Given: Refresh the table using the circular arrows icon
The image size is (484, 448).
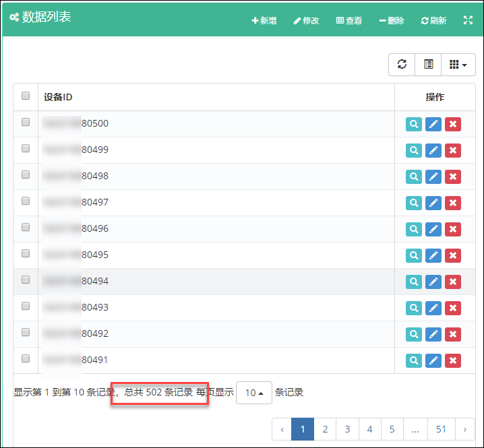Looking at the screenshot, I should coord(402,65).
